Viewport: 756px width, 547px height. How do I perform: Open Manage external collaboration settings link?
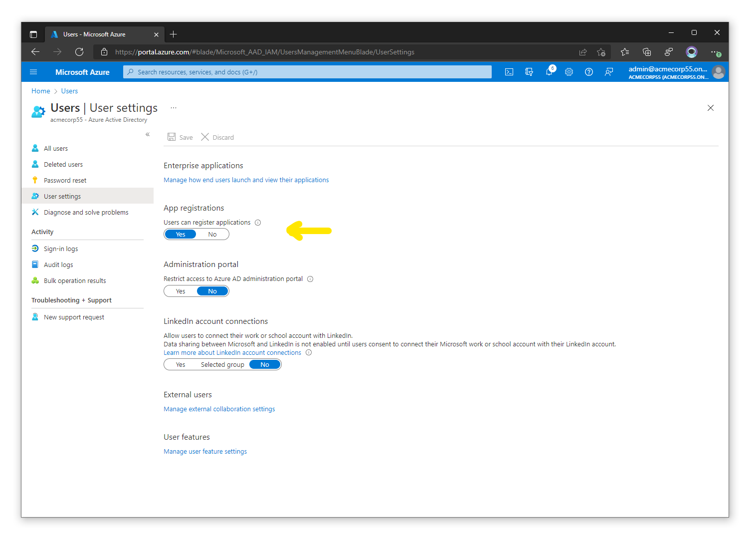click(219, 409)
